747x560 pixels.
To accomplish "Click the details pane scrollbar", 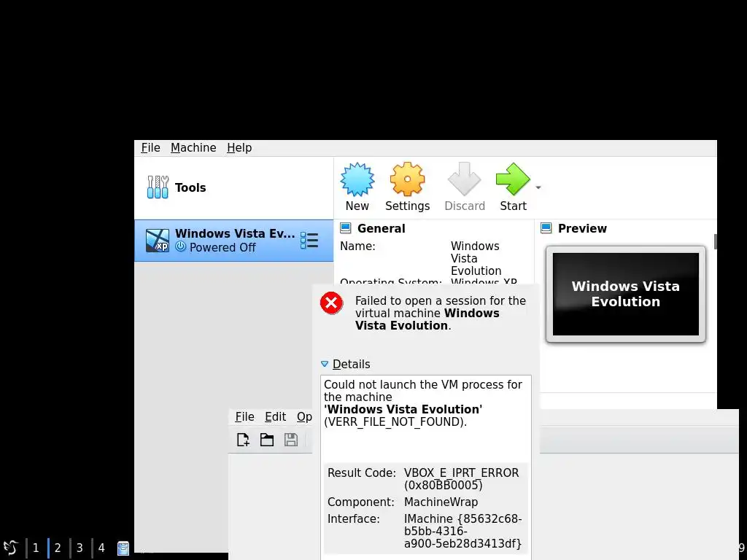I will coord(715,241).
